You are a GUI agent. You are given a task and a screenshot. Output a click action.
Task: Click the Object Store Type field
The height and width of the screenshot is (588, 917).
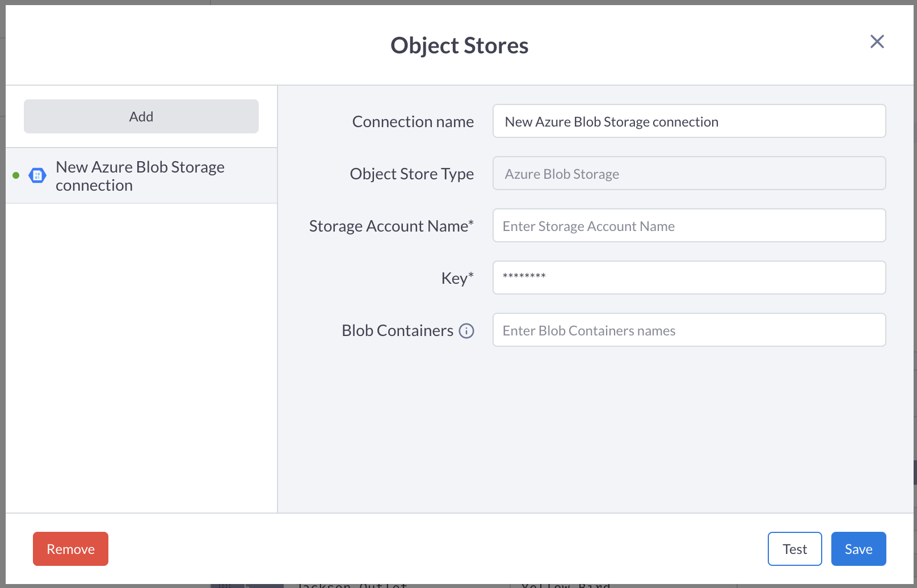689,173
